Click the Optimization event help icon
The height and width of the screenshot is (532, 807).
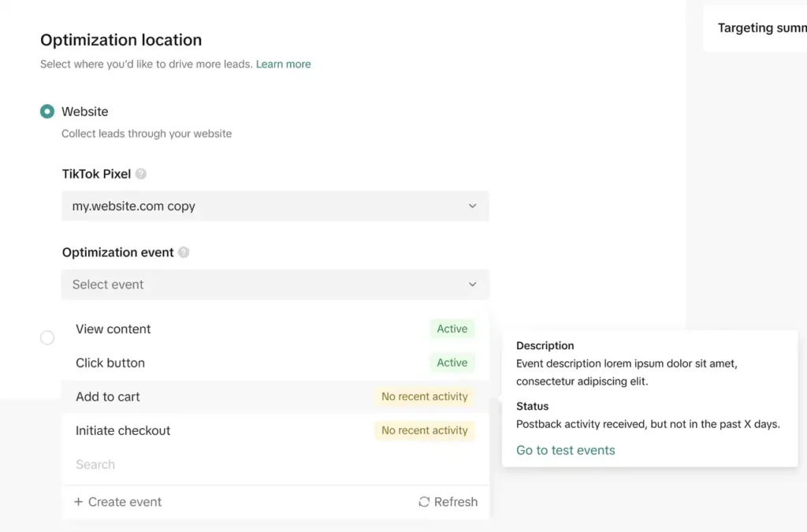(x=184, y=253)
